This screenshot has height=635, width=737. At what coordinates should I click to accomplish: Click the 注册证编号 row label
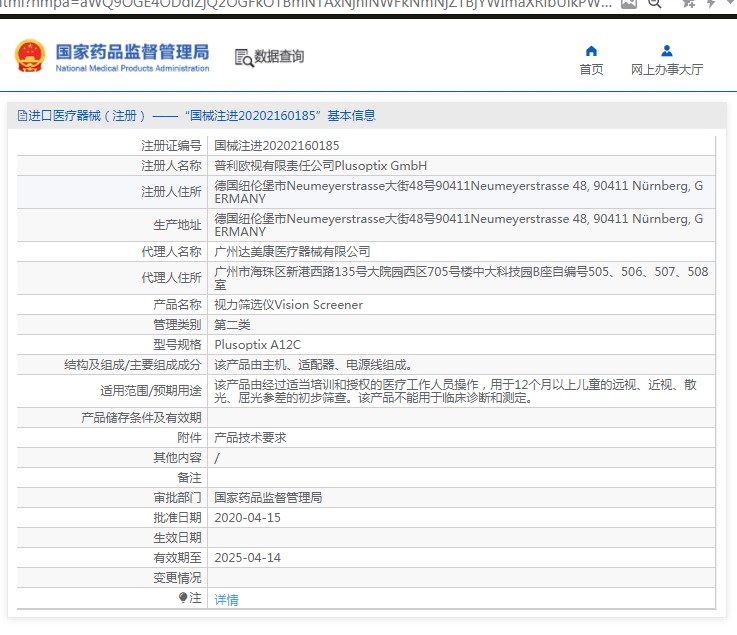(171, 146)
